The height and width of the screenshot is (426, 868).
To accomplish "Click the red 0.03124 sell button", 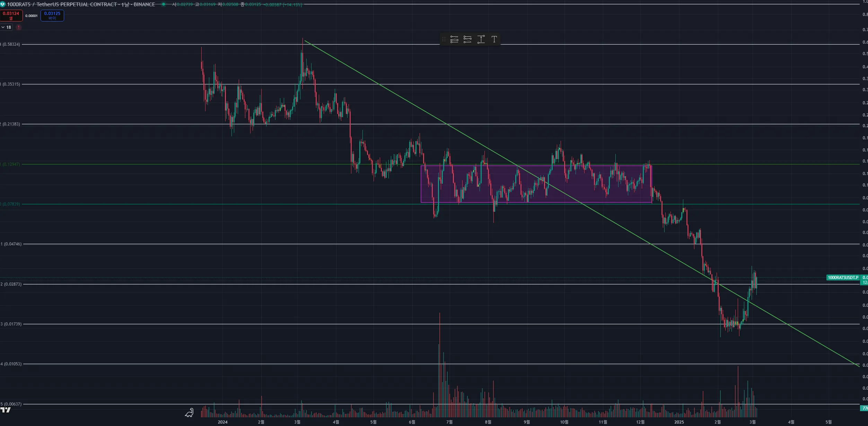I will pos(11,16).
